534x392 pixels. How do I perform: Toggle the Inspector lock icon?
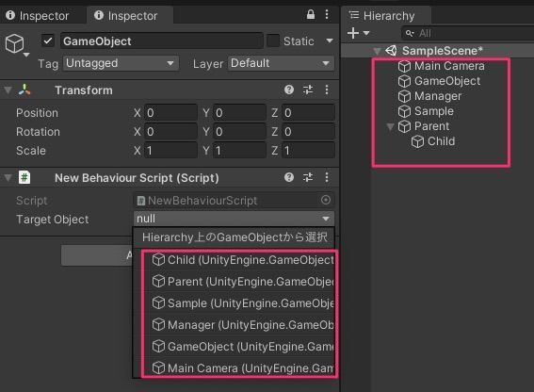(310, 15)
